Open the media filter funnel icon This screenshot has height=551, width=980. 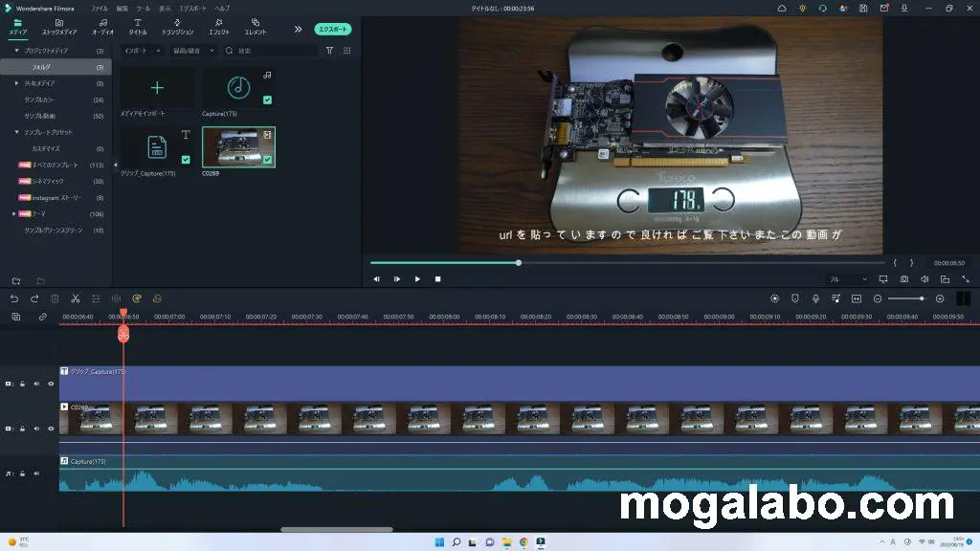329,51
